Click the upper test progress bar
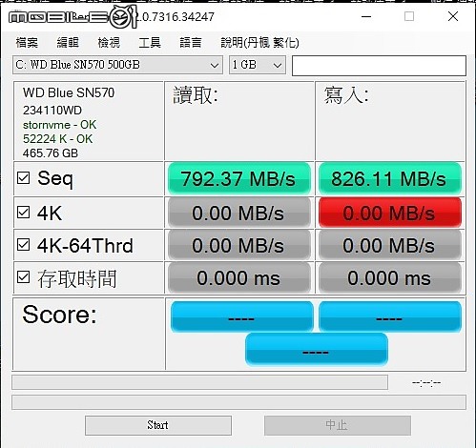The width and height of the screenshot is (476, 448). click(199, 382)
